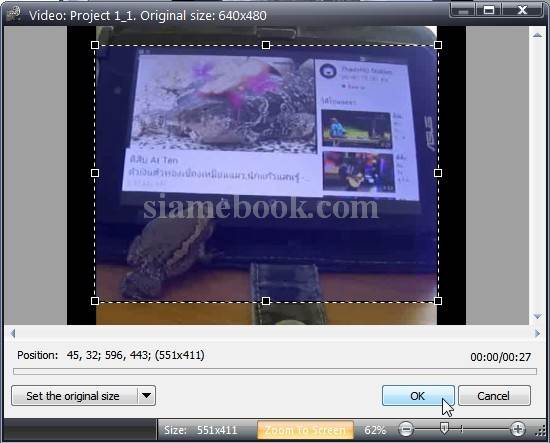The image size is (550, 443).
Task: Cancel the crop dialog
Action: pyautogui.click(x=494, y=396)
